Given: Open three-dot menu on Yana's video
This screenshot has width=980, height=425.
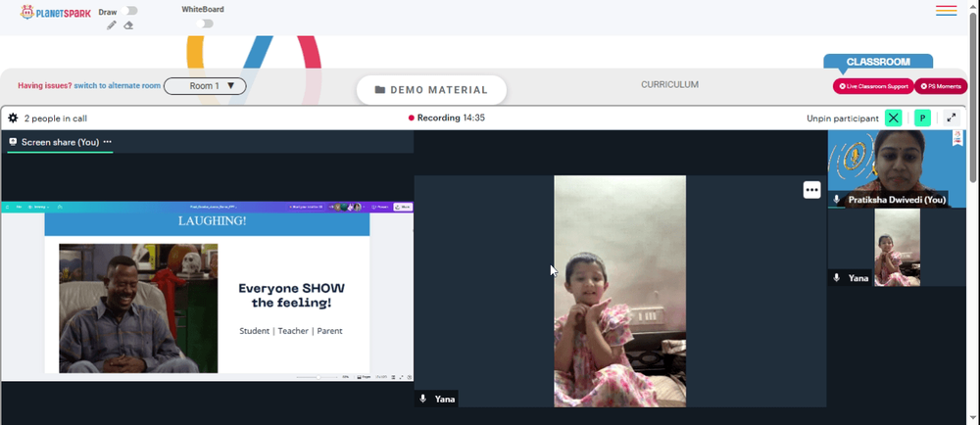Looking at the screenshot, I should (x=811, y=190).
